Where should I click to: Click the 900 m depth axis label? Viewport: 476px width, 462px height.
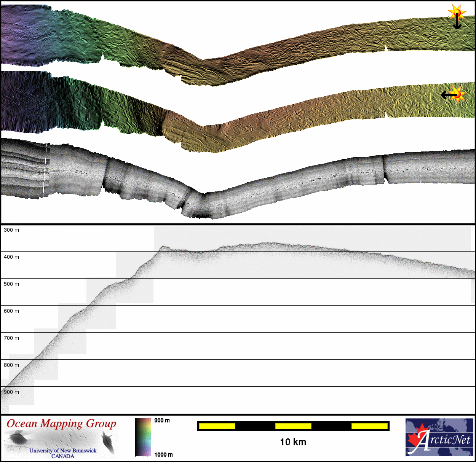[11, 392]
